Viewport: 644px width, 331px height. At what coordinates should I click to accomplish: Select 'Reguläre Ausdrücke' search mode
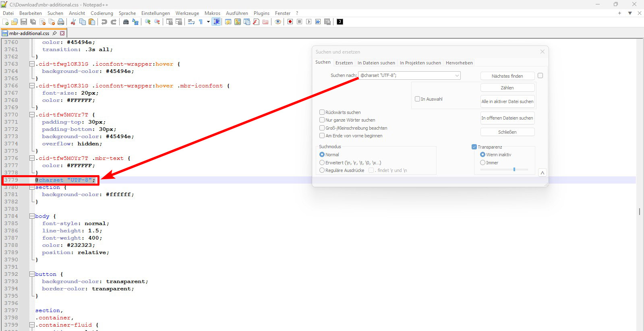point(322,170)
